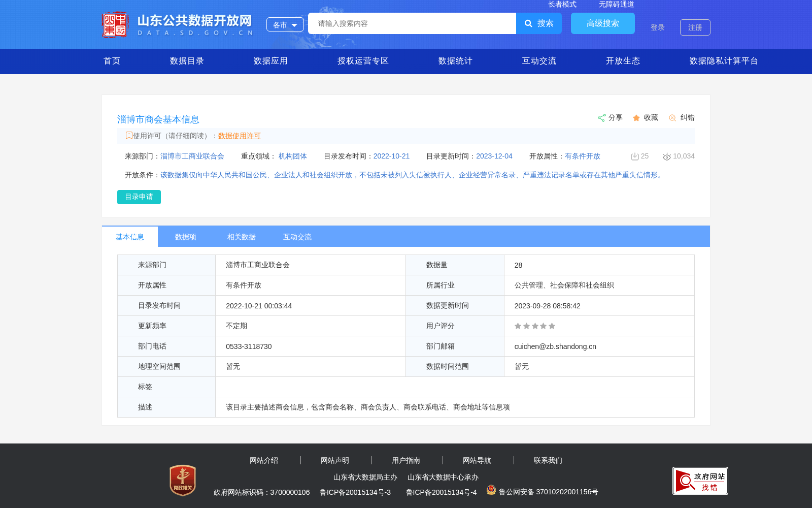The image size is (812, 508).
Task: Click 机构团体 key domain link
Action: tap(293, 156)
